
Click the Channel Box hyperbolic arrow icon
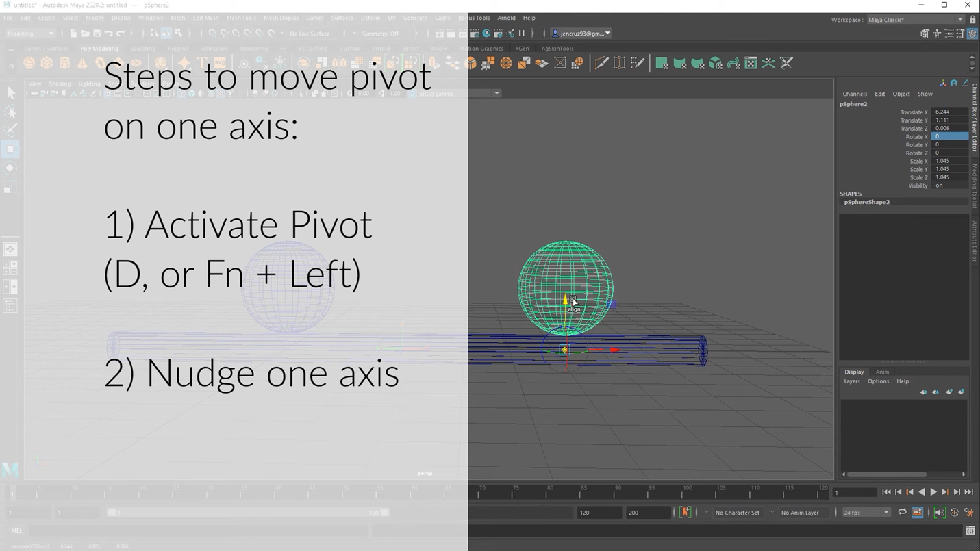(x=965, y=83)
